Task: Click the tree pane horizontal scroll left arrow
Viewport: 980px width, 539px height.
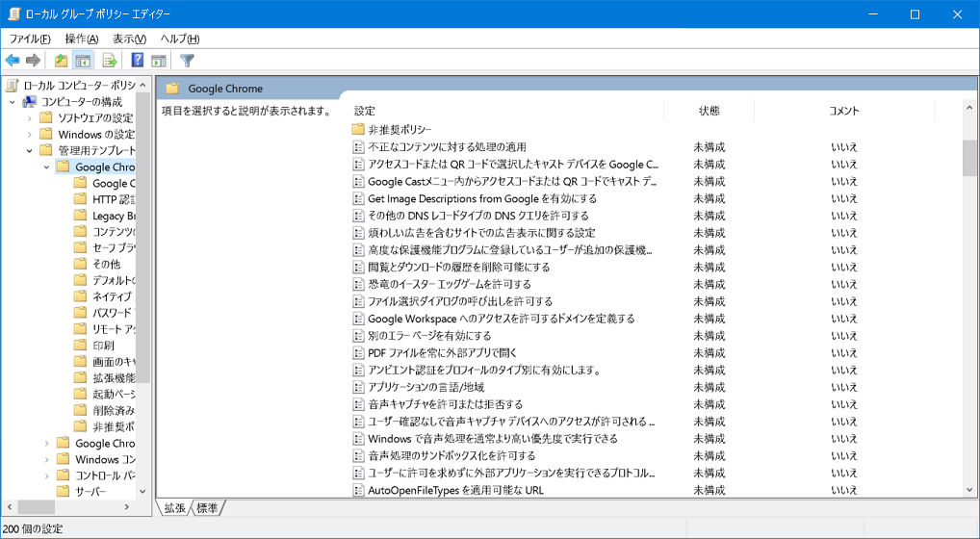Action: (10, 506)
